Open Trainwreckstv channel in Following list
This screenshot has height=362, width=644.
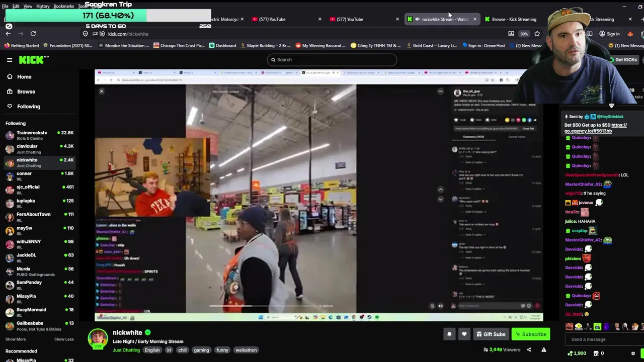tap(39, 135)
